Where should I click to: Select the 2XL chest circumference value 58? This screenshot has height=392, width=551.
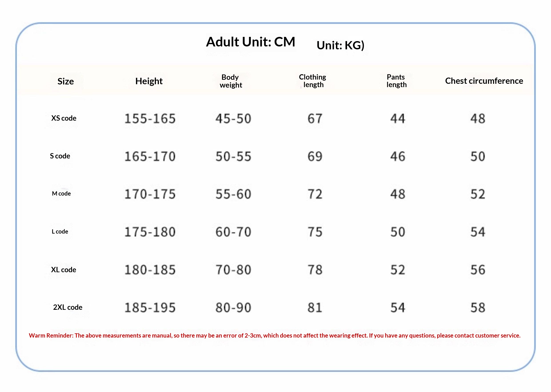pyautogui.click(x=477, y=308)
